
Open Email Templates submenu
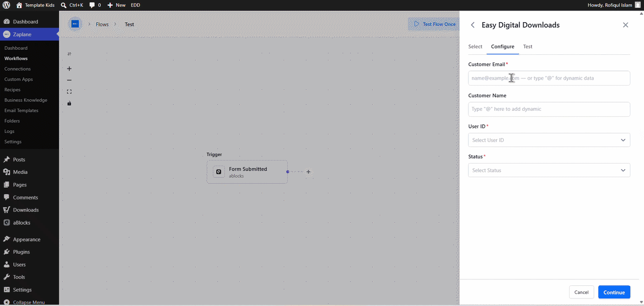[x=21, y=110]
